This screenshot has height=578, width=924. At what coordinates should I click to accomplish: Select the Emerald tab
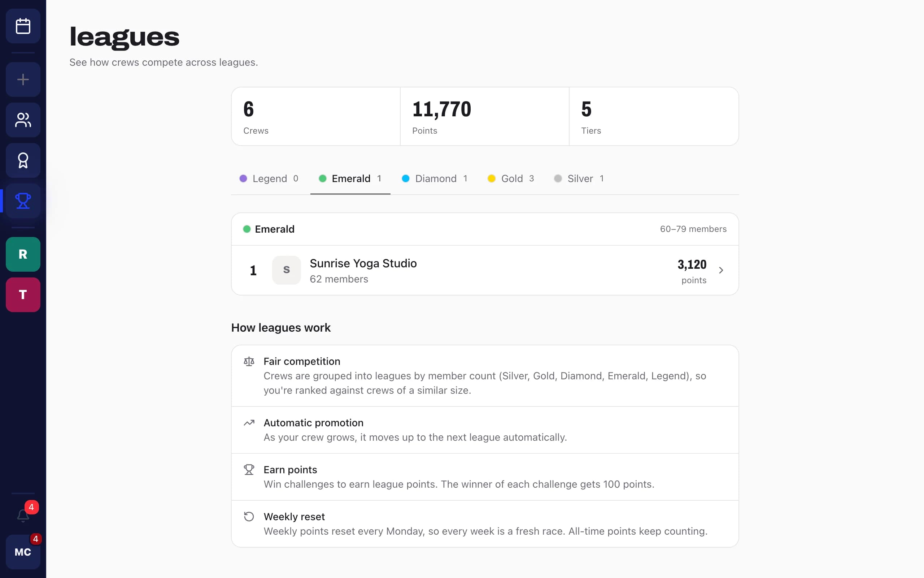pyautogui.click(x=350, y=178)
